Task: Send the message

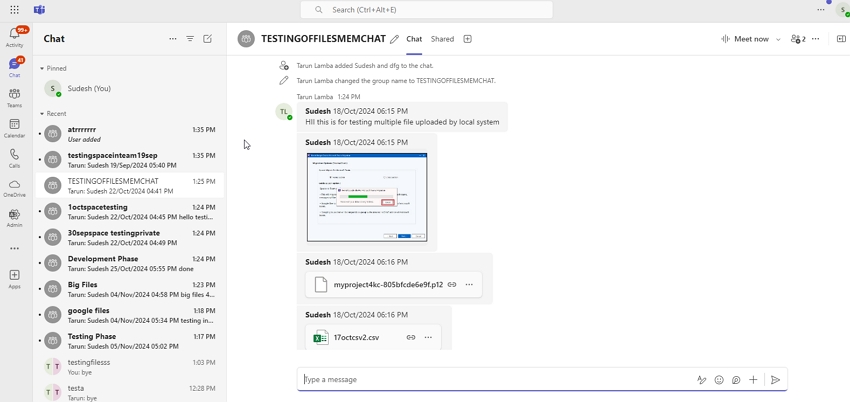Action: [776, 380]
